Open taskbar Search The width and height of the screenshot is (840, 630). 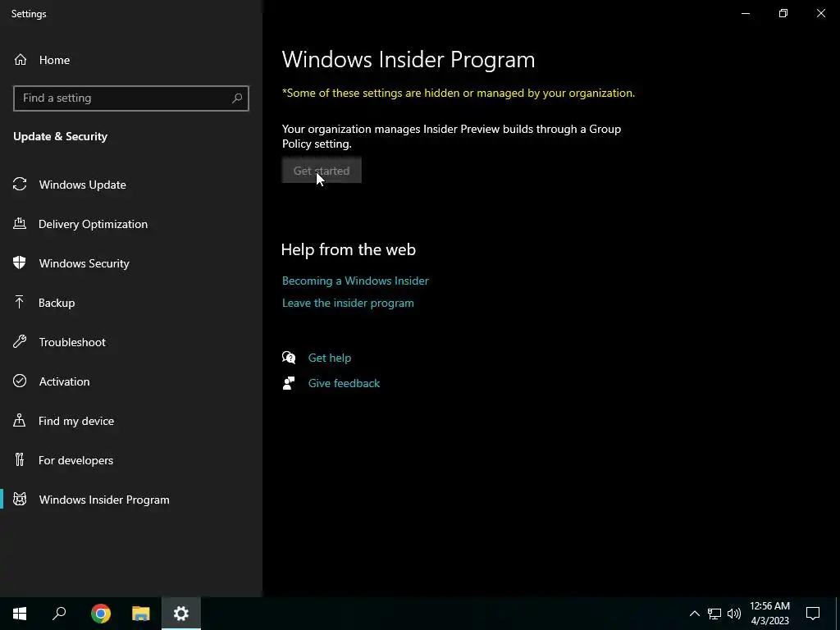point(59,614)
